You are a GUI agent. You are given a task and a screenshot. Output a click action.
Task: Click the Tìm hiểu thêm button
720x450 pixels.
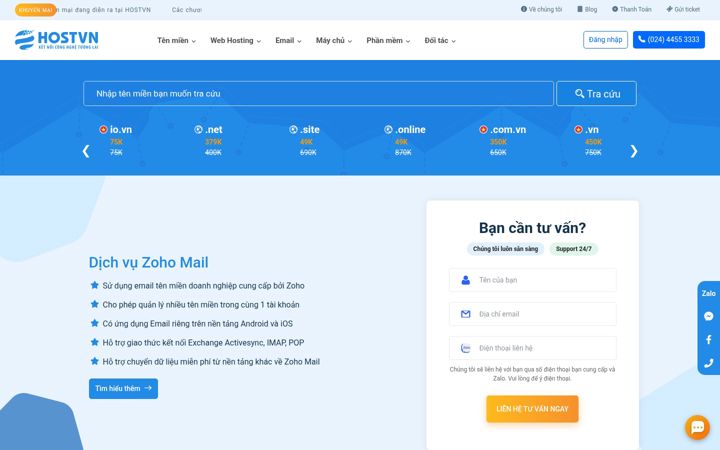click(x=124, y=388)
